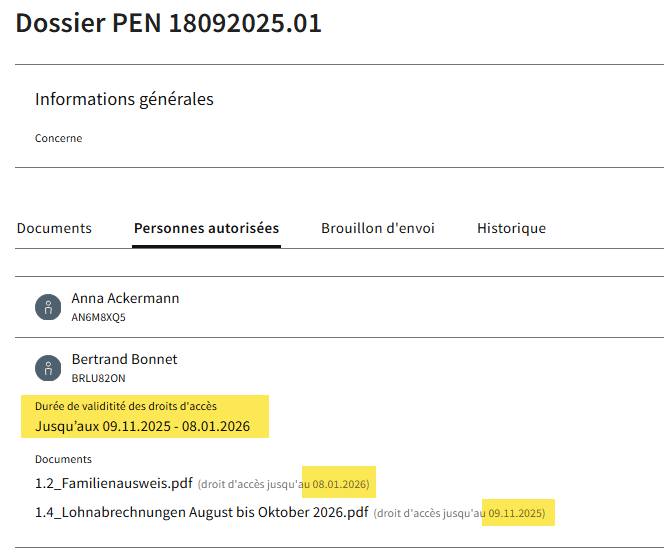This screenshot has width=664, height=560.
Task: Collapse the Bertrand Bonnet entry
Action: (x=124, y=359)
